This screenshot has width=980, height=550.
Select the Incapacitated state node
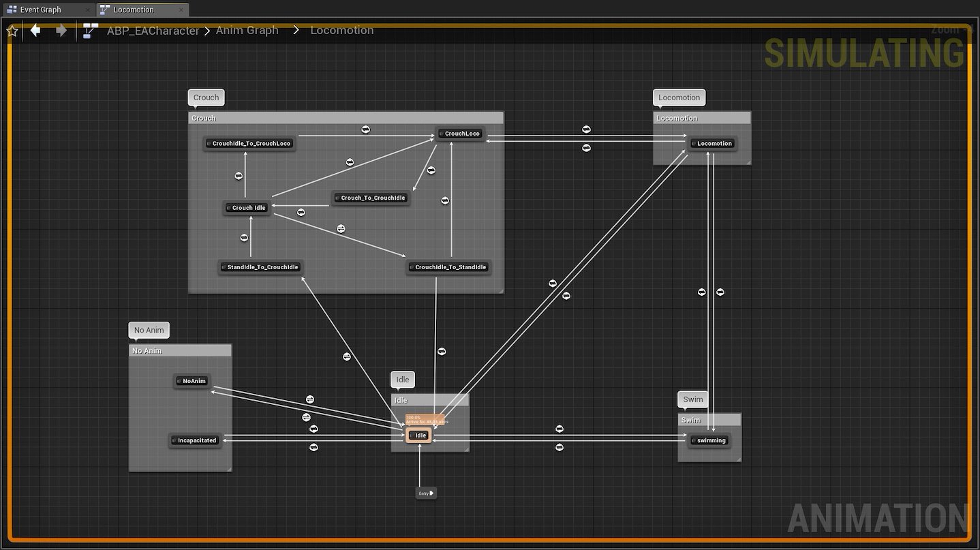[x=195, y=440]
